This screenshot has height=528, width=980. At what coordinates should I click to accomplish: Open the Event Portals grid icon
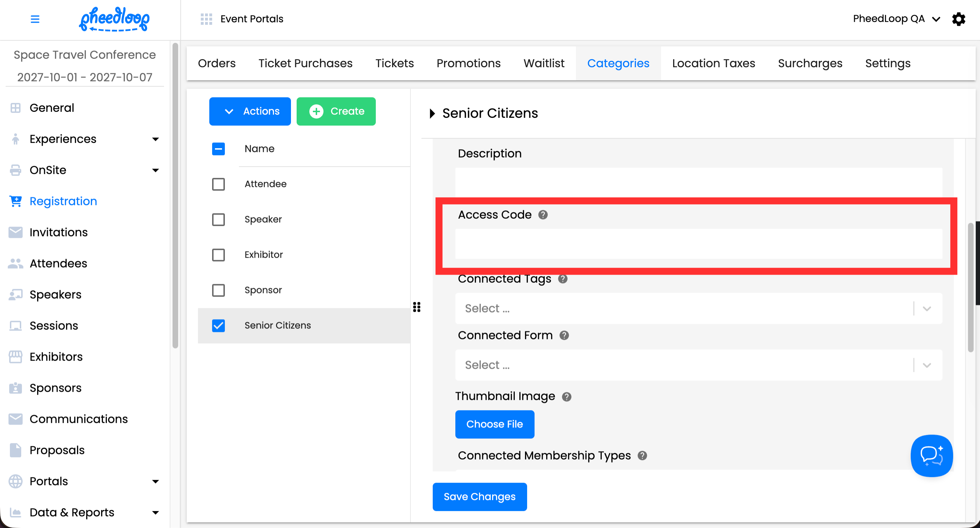[x=206, y=19]
